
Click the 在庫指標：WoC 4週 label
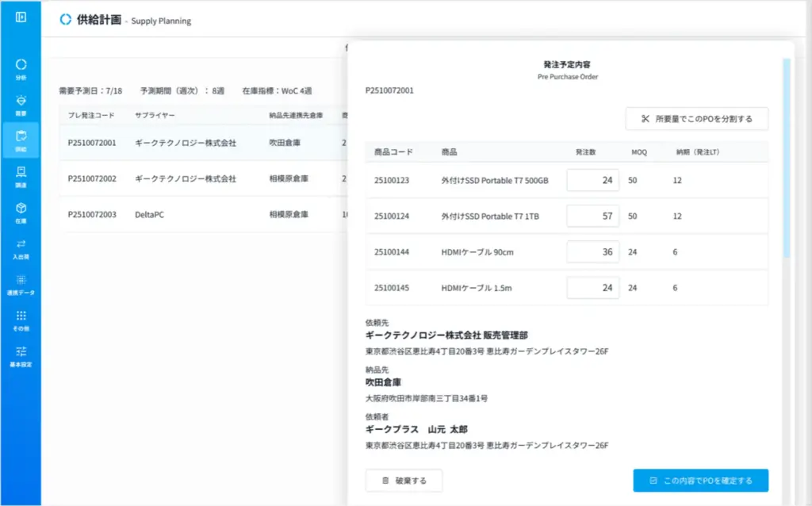(x=277, y=90)
